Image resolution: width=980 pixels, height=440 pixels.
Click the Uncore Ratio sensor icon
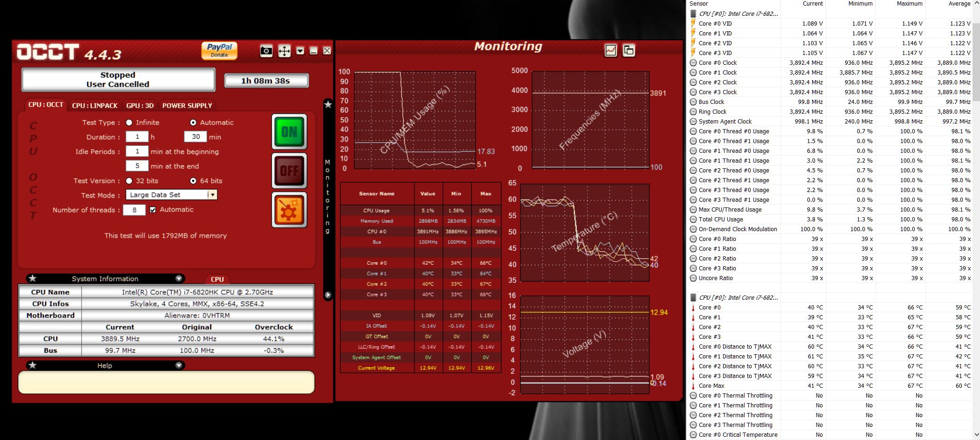pyautogui.click(x=693, y=278)
